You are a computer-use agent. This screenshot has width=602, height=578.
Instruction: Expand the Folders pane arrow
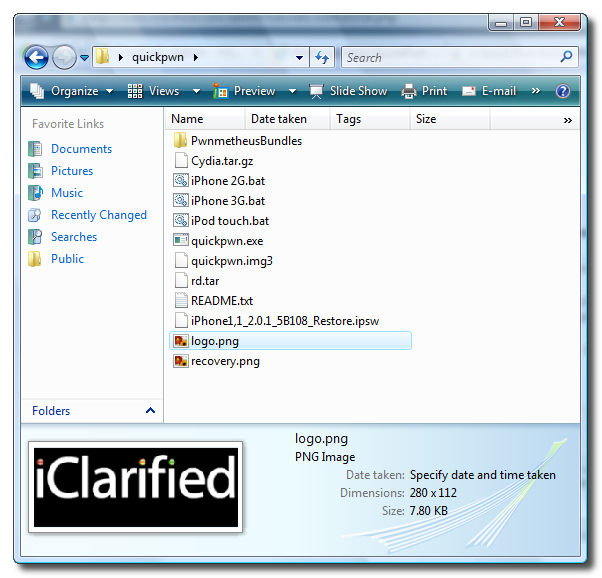tap(150, 411)
